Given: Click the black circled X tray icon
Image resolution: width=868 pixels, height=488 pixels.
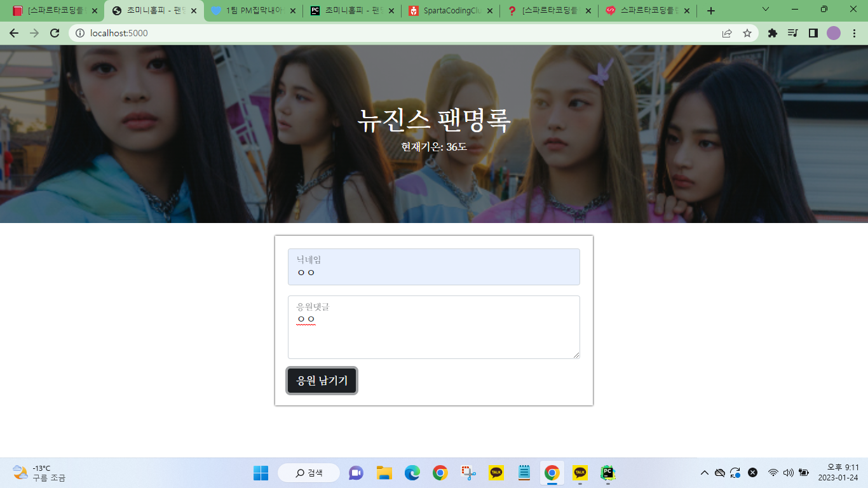Looking at the screenshot, I should [752, 473].
